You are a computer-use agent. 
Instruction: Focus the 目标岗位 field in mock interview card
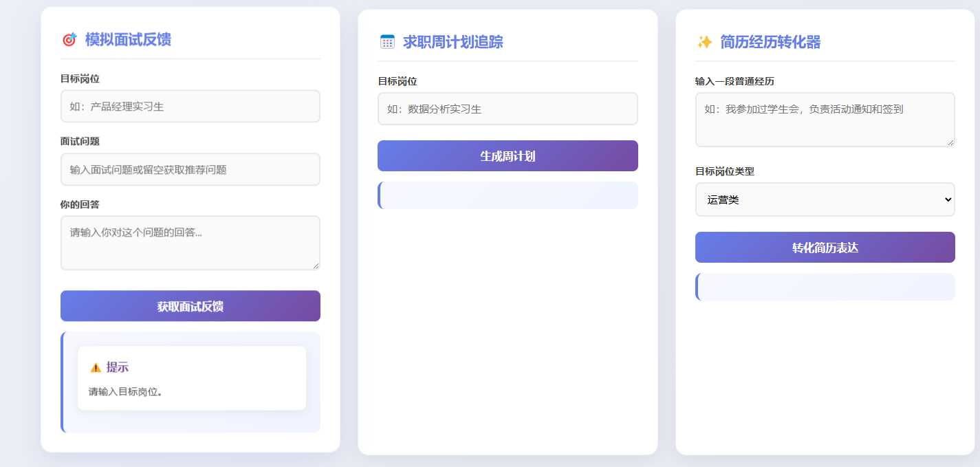190,107
